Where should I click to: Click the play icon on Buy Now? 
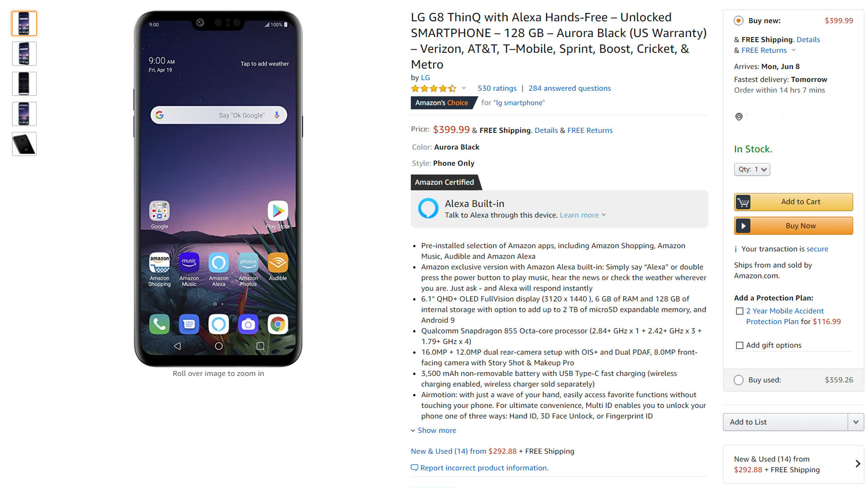(743, 226)
